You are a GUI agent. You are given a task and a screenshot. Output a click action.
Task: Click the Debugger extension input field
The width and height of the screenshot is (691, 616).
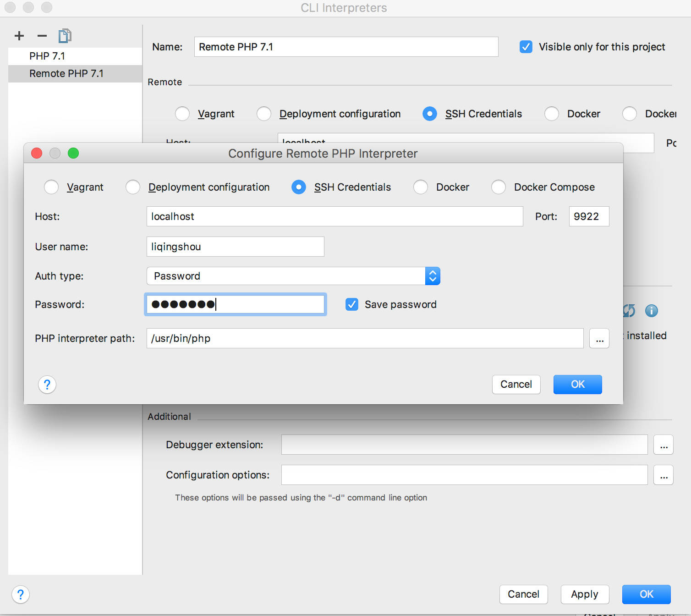(464, 445)
